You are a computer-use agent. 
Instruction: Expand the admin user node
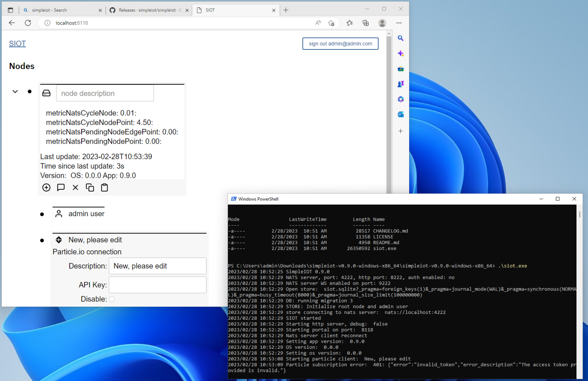click(x=42, y=214)
